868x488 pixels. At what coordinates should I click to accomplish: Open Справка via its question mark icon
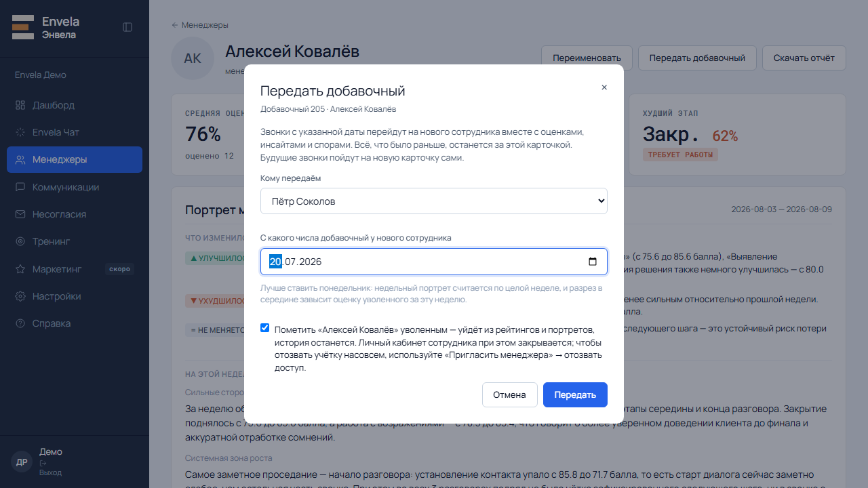pos(20,323)
